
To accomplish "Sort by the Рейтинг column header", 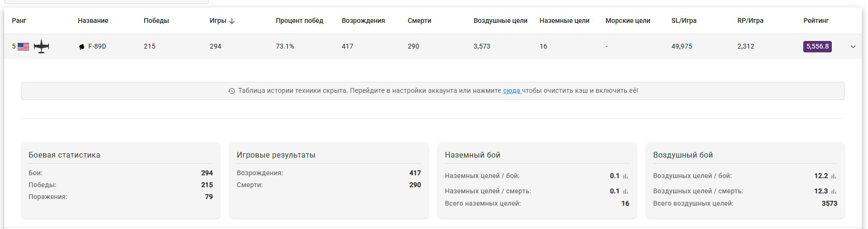I will point(816,20).
